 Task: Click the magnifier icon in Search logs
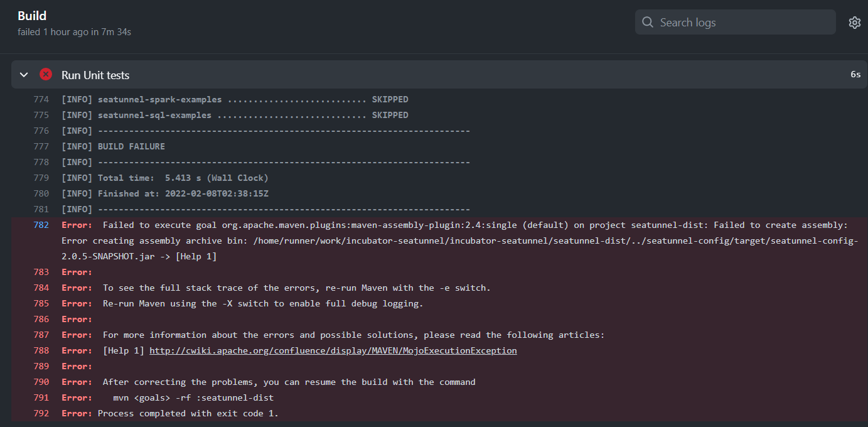click(x=648, y=23)
